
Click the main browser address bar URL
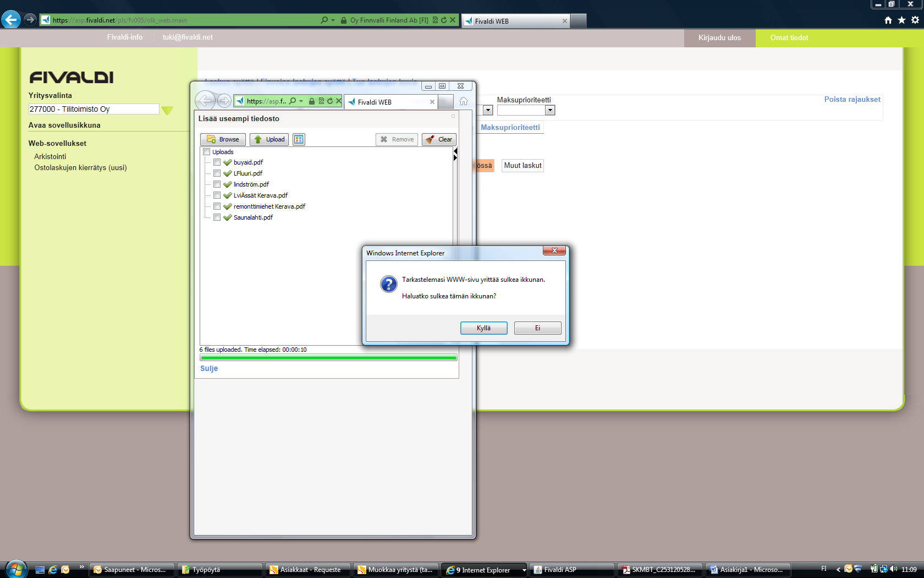pyautogui.click(x=119, y=20)
